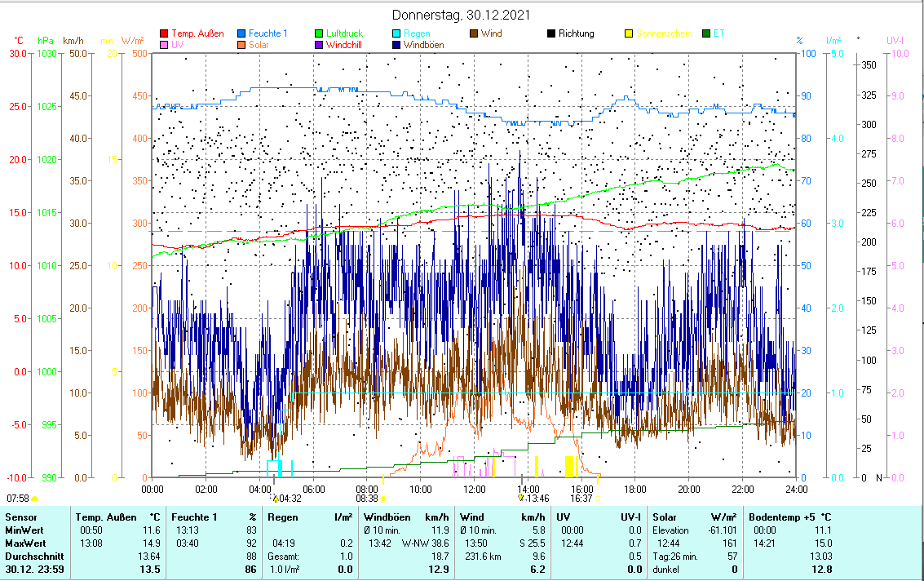Click the blue Feuchte 1 legend square
This screenshot has height=581, width=924.
(242, 34)
